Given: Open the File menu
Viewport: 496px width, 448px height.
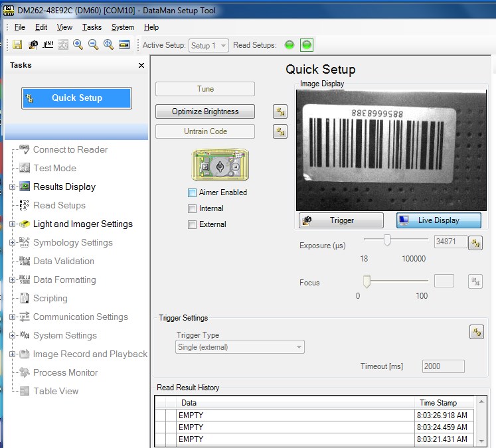Looking at the screenshot, I should tap(20, 27).
